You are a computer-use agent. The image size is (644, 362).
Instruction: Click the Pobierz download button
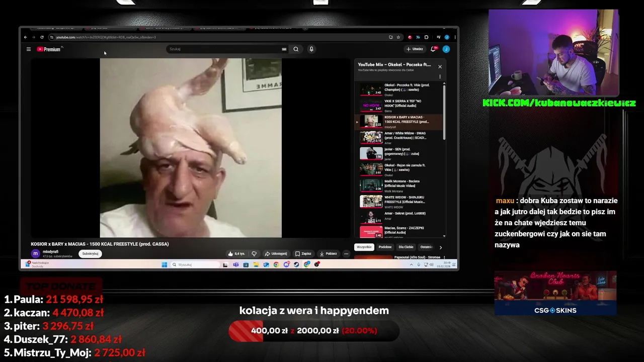[x=329, y=254]
